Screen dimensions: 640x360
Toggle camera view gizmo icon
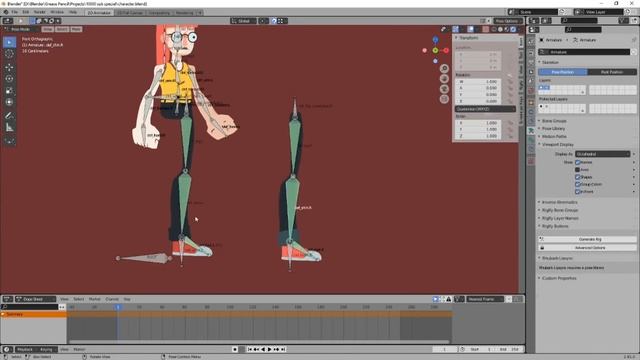click(444, 89)
